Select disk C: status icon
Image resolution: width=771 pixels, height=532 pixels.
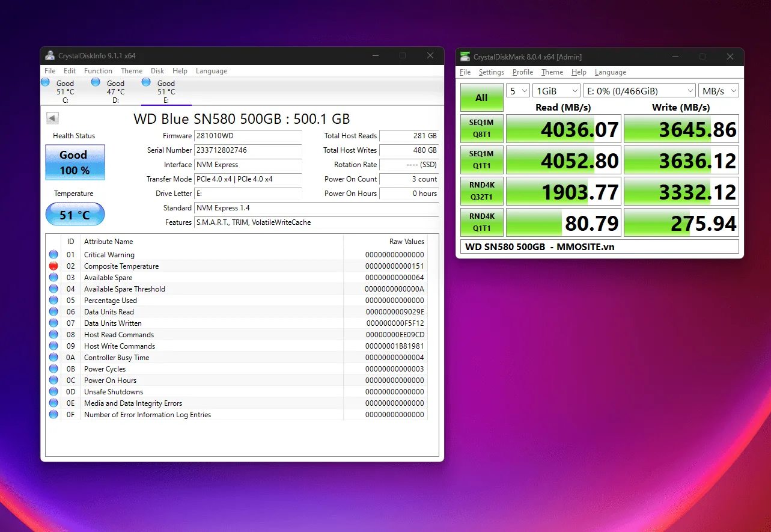[x=46, y=82]
